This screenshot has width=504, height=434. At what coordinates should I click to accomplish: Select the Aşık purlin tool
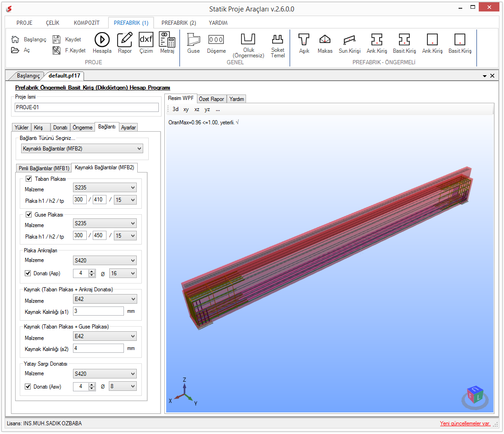coord(304,39)
